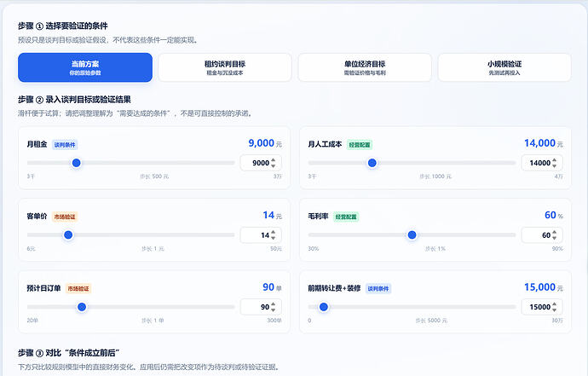The image size is (588, 376).
Task: Click the 步骤 ③ 对比 条件成立前后 heading
Action: coord(69,353)
